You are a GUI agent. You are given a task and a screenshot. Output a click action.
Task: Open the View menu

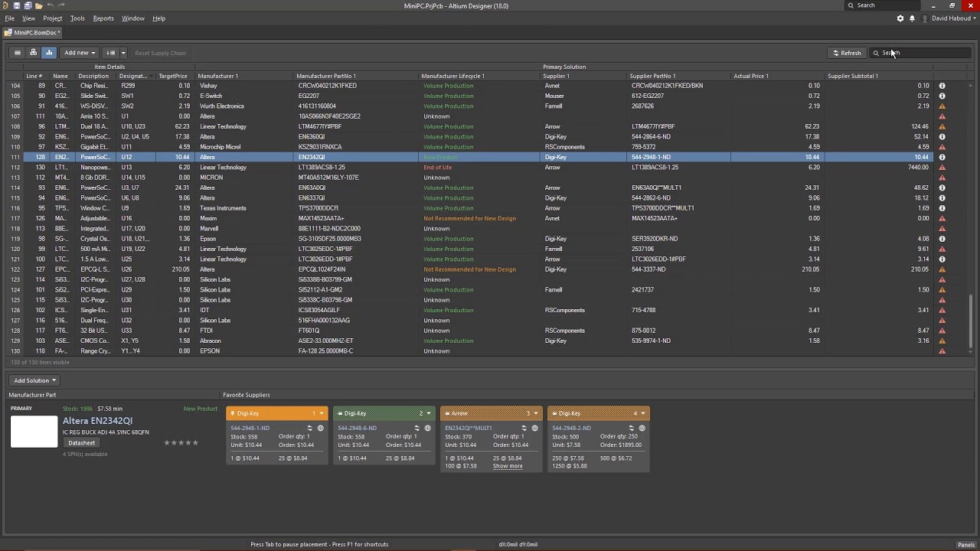28,18
